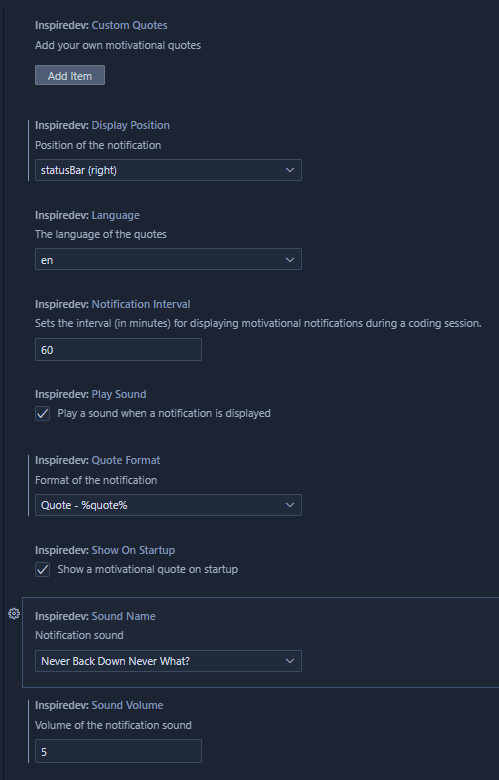Uncheck the Play Sound checkbox
The height and width of the screenshot is (780, 499).
click(43, 413)
